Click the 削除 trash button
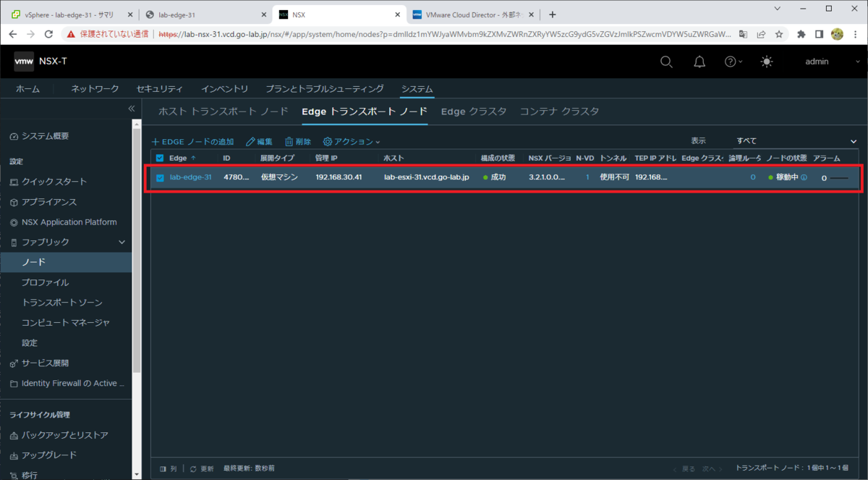The image size is (868, 480). 298,142
